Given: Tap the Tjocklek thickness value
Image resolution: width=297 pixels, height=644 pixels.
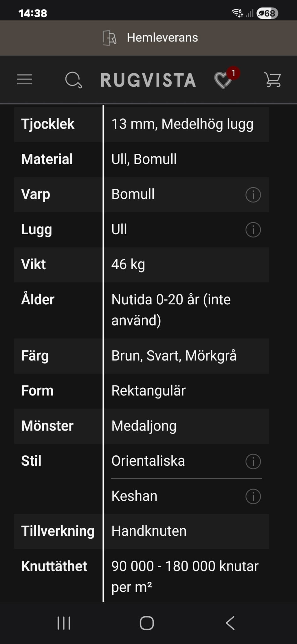Looking at the screenshot, I should (x=182, y=124).
